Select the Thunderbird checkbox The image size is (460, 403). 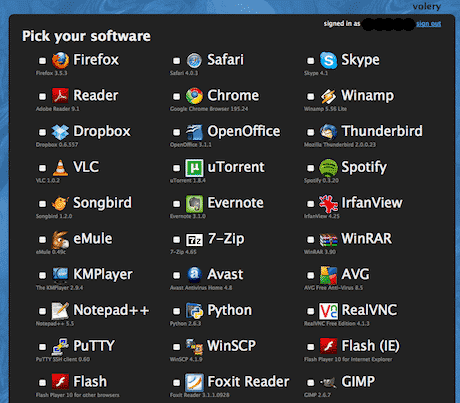(310, 132)
